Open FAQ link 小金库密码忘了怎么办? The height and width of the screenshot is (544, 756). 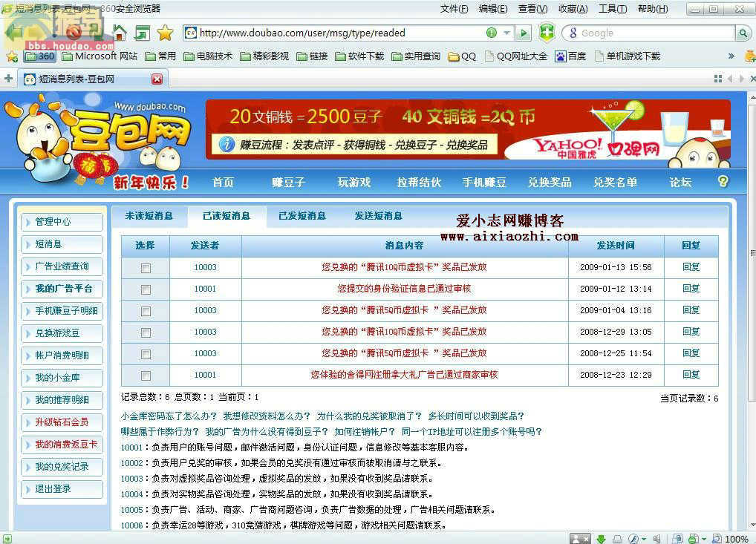(x=169, y=416)
